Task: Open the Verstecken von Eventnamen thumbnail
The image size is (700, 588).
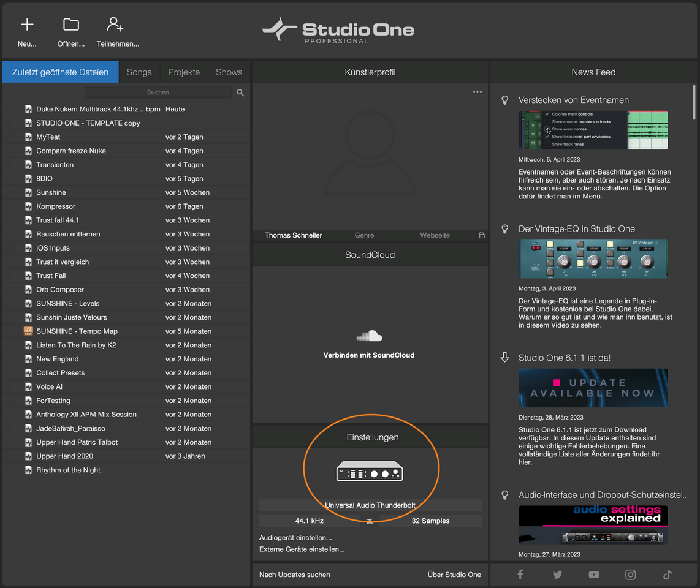Action: tap(593, 130)
